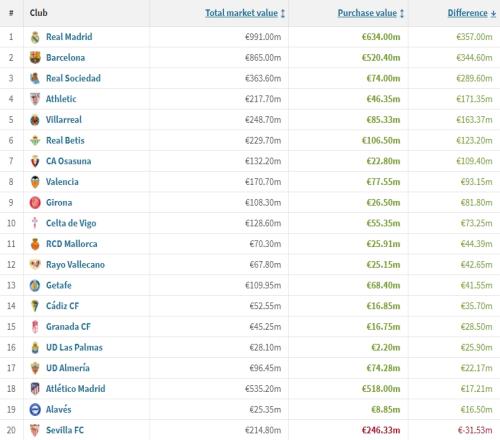
Task: Open the Celta de Vigo link
Action: click(71, 223)
